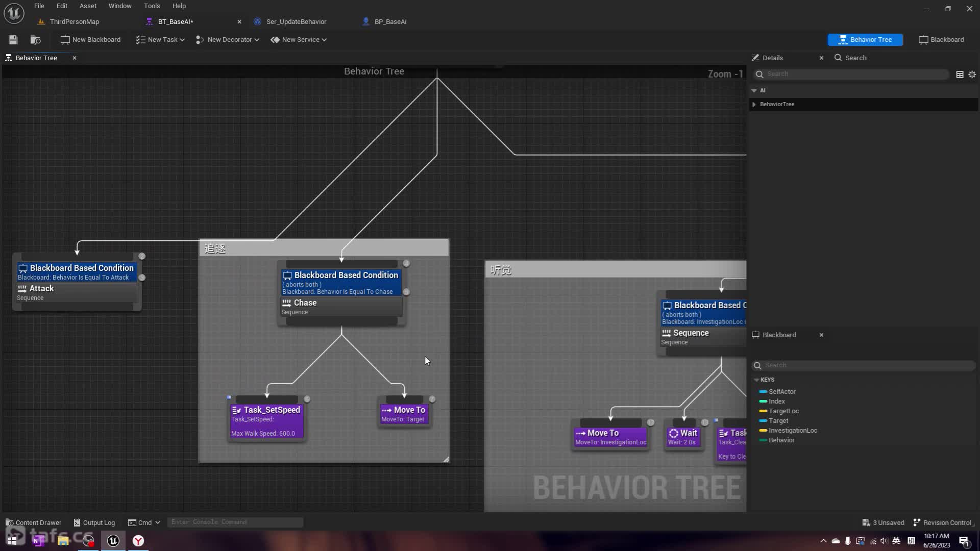Click Browse to asset icon
The height and width of the screenshot is (551, 980).
pos(35,40)
